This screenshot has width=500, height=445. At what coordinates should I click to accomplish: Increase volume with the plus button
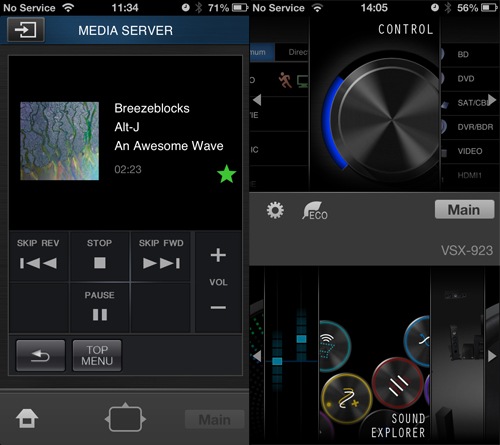tap(218, 255)
